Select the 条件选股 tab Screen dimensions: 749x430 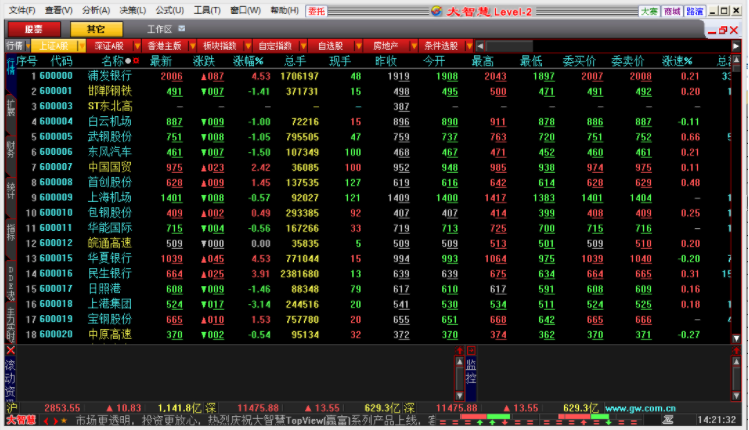441,46
